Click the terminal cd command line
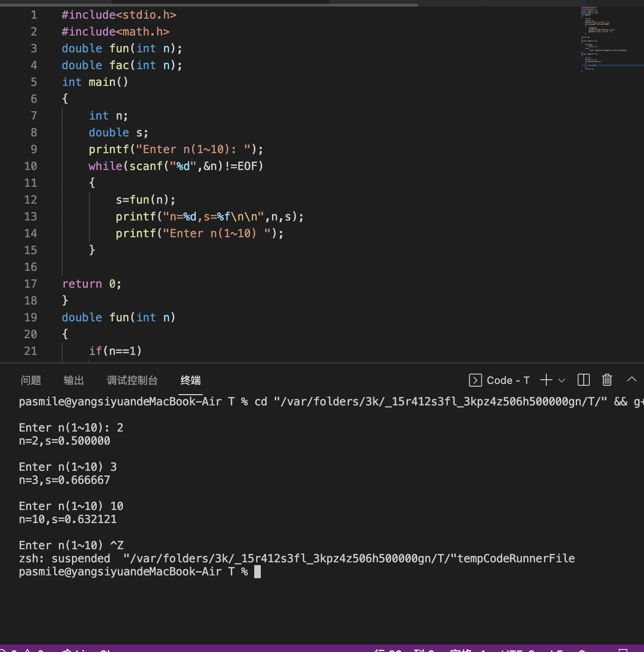This screenshot has height=652, width=644. pyautogui.click(x=331, y=402)
